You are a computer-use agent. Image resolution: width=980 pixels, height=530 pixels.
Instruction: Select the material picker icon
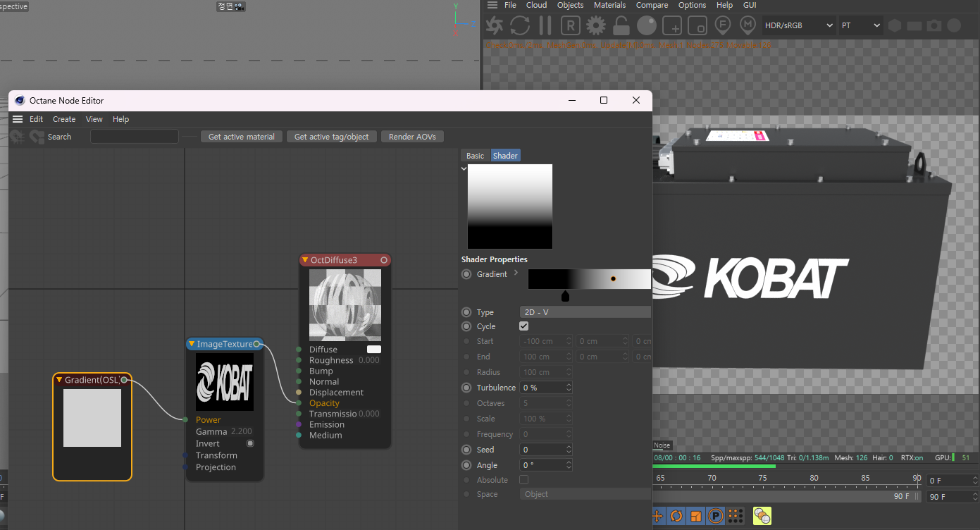point(748,26)
